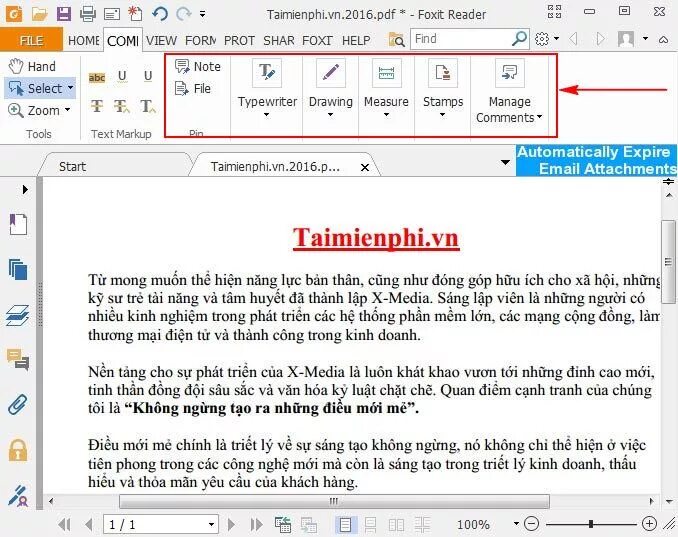Screen dimensions: 678x537
Task: Select the Measure ruler icon
Action: (x=386, y=73)
